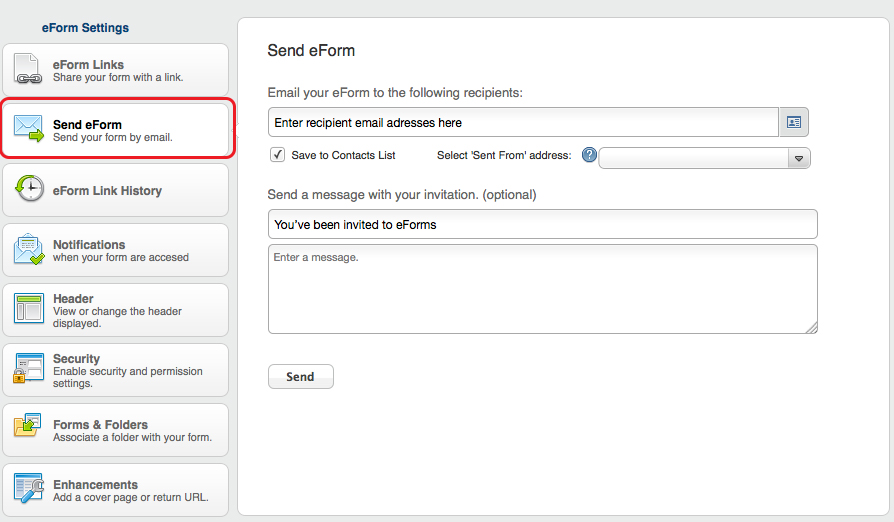Show help for 'Sent From' address
Screen dimensions: 894x522
pyautogui.click(x=589, y=155)
